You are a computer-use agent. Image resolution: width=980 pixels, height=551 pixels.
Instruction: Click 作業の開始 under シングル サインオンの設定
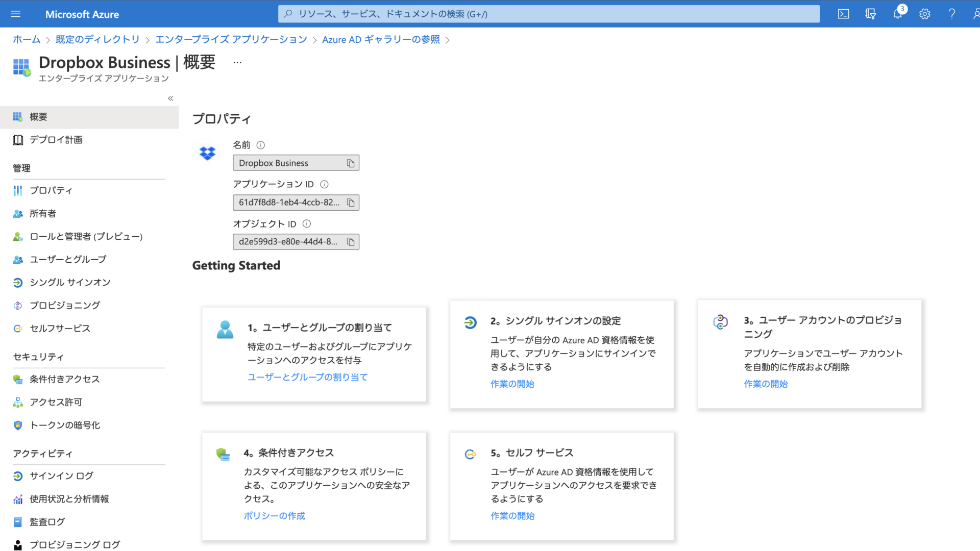512,384
